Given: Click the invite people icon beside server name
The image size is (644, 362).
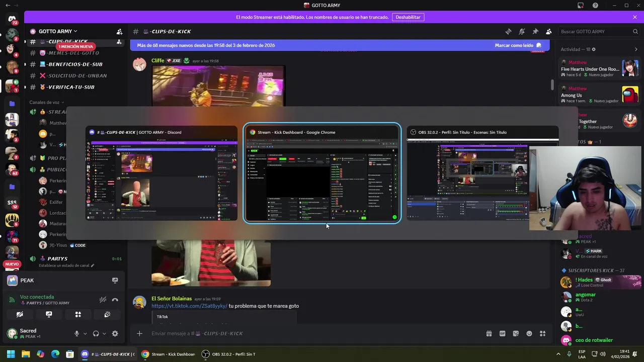Looking at the screenshot, I should click(x=119, y=31).
